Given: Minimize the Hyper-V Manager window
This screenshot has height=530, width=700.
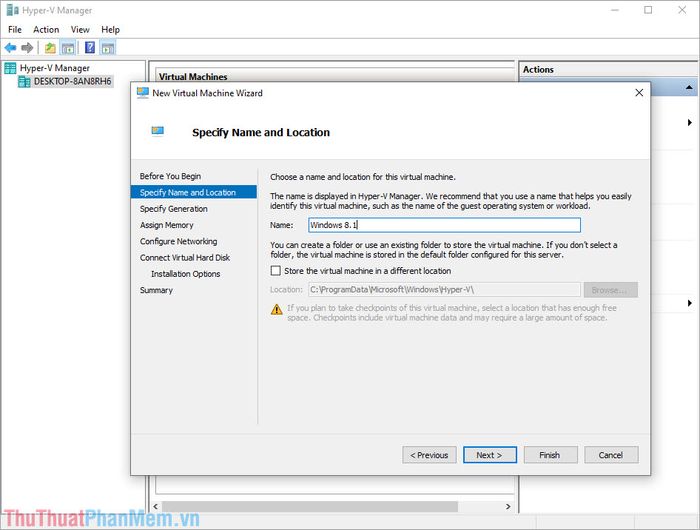Looking at the screenshot, I should point(615,10).
